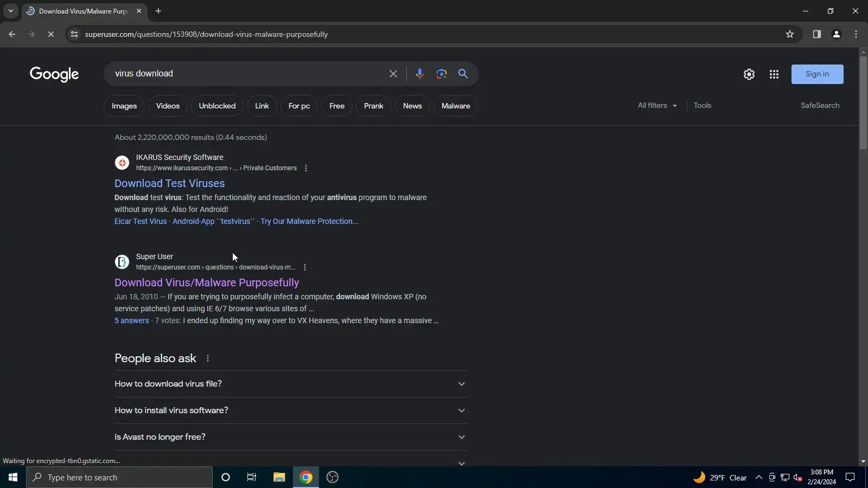Image resolution: width=868 pixels, height=488 pixels.
Task: Stop the page loading
Action: 50,34
